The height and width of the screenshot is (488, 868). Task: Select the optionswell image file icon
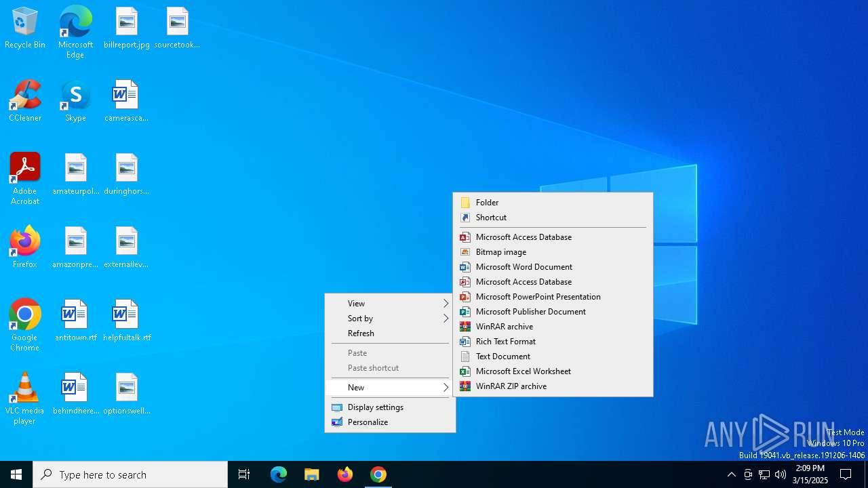tap(127, 394)
